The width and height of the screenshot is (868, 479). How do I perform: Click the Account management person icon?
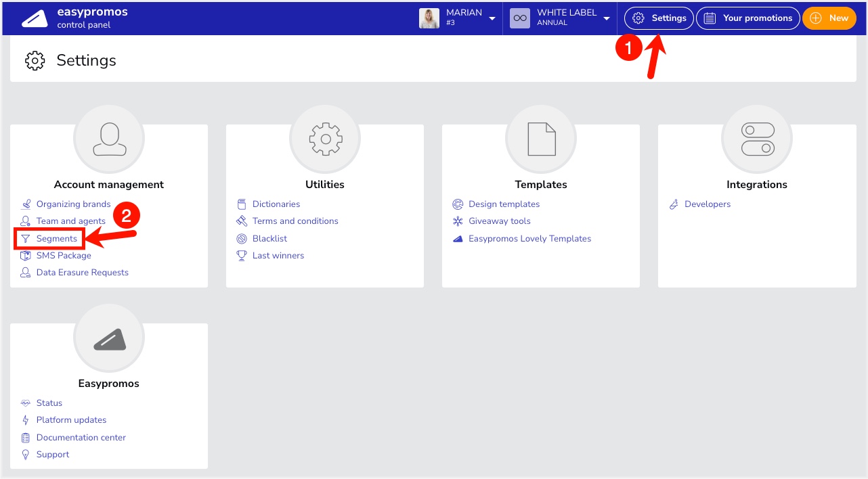(109, 140)
